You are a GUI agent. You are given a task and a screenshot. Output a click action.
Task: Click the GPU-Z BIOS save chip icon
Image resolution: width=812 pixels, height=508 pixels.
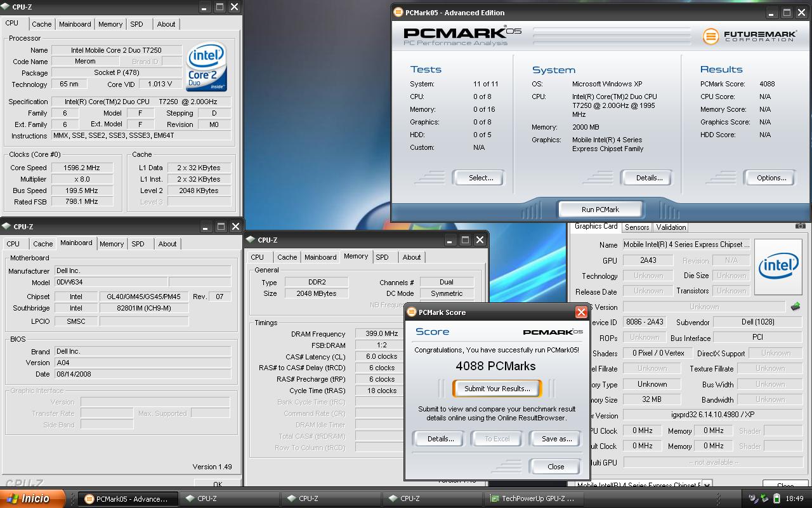coord(796,307)
